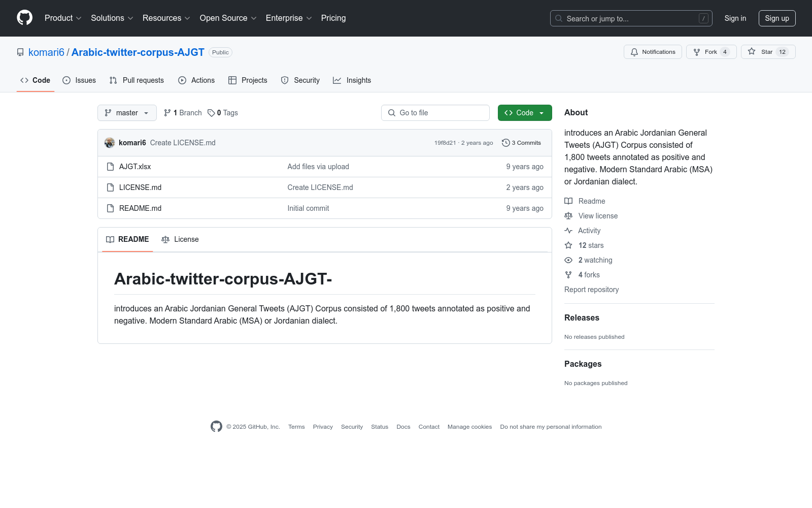This screenshot has width=812, height=508.
Task: Click the magnifier icon in Go to file
Action: pyautogui.click(x=392, y=113)
